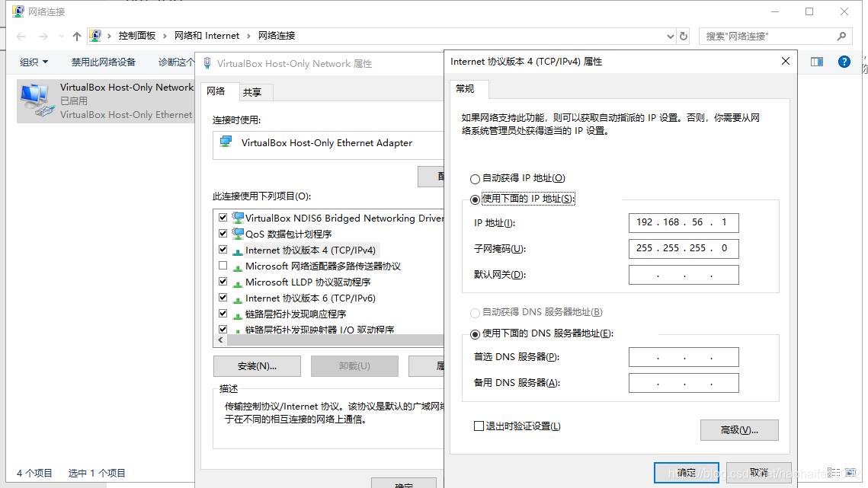868x488 pixels.
Task: Click 网络和 Internet in the breadcrumb
Action: (207, 36)
